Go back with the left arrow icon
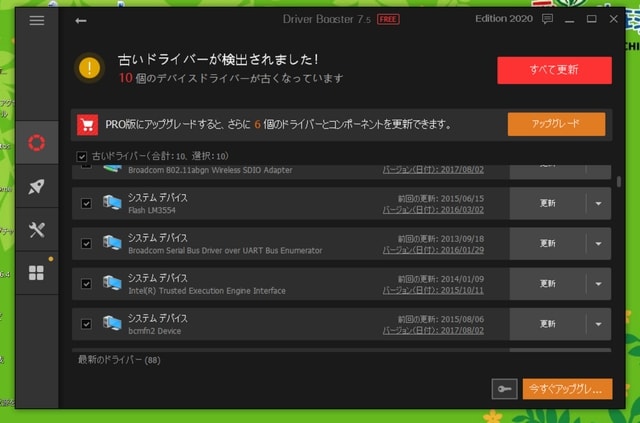The image size is (640, 423). 81,20
